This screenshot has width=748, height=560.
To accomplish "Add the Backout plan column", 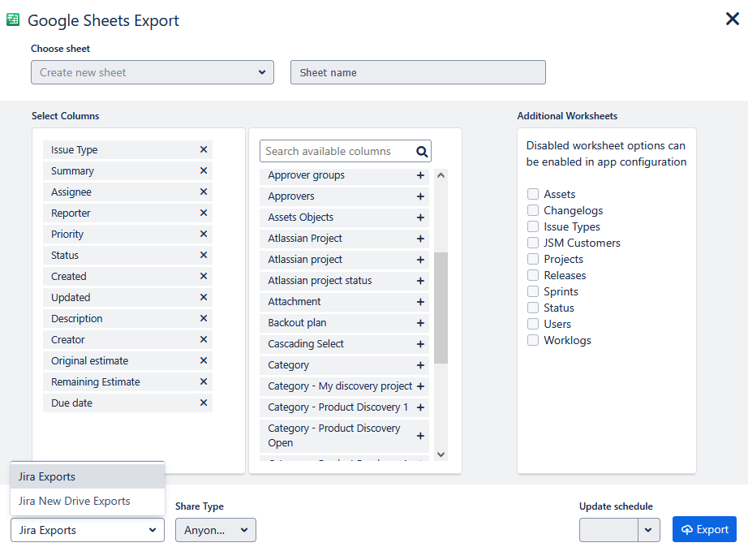I will pyautogui.click(x=420, y=323).
